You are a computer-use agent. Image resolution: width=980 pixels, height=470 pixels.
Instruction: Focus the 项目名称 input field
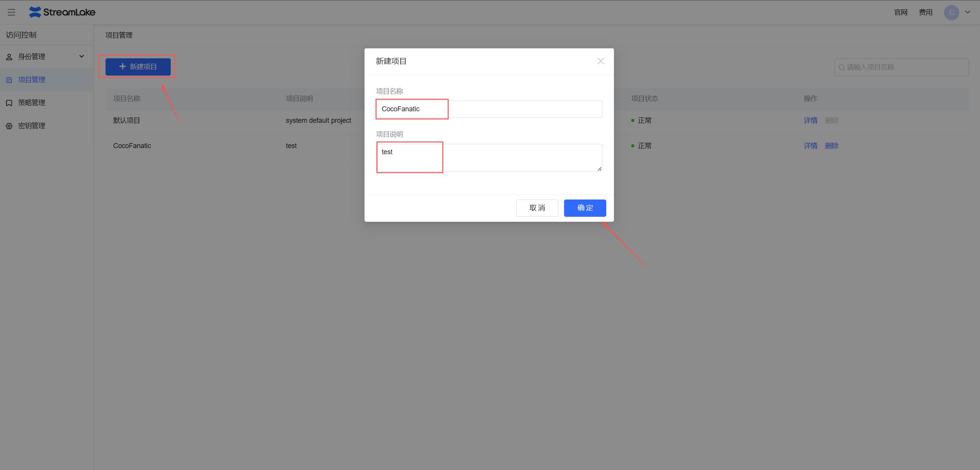point(489,109)
